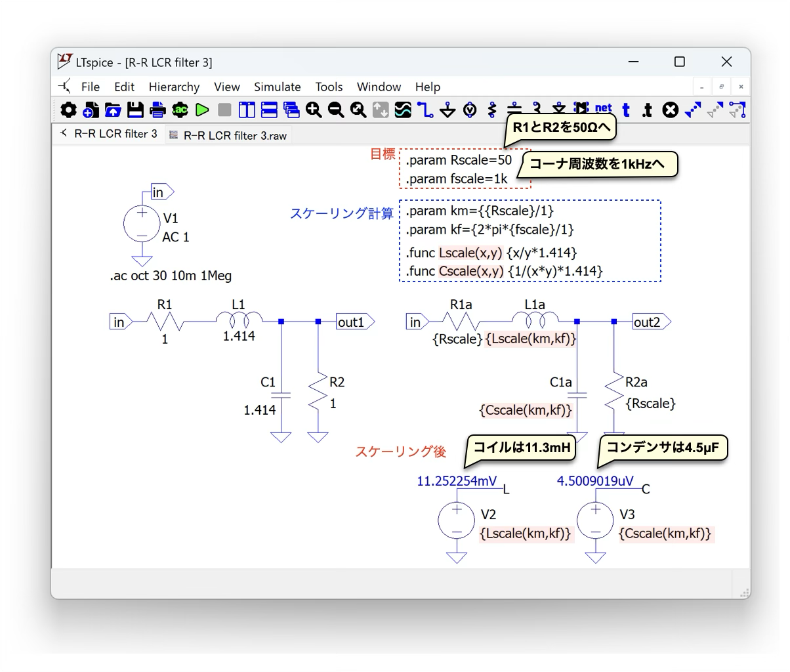Zoom out of the schematic

pos(336,110)
